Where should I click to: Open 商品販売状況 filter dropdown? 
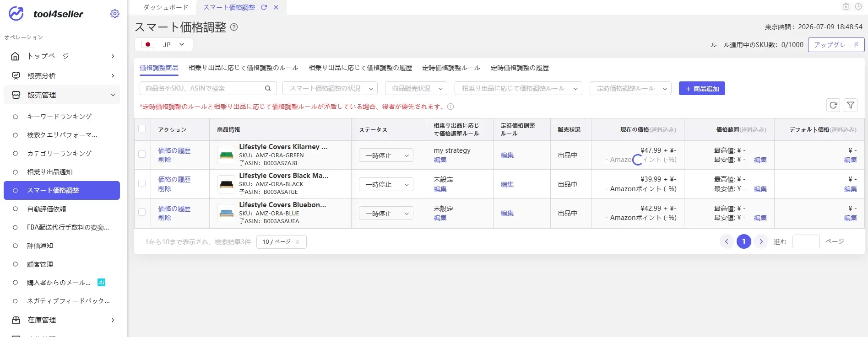point(416,88)
